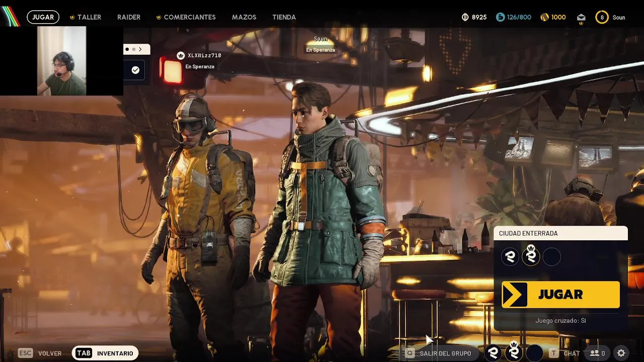This screenshot has height=362, width=644.
Task: Click the Soun username in top bar
Action: pos(619,18)
